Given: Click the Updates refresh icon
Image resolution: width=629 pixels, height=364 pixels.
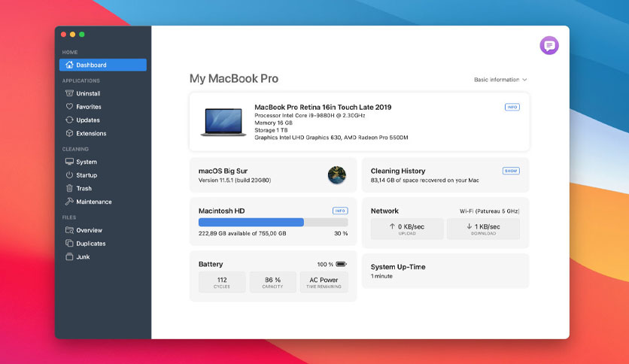Looking at the screenshot, I should [x=69, y=120].
